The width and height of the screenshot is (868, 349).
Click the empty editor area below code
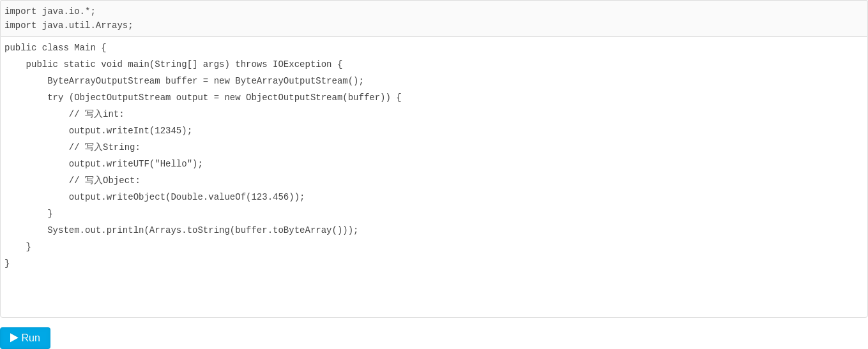pyautogui.click(x=434, y=293)
